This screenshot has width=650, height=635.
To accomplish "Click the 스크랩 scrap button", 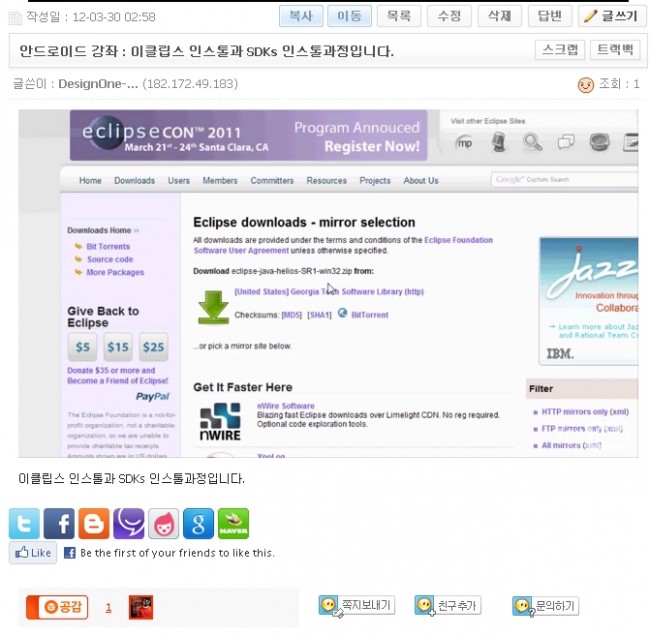I will click(560, 50).
